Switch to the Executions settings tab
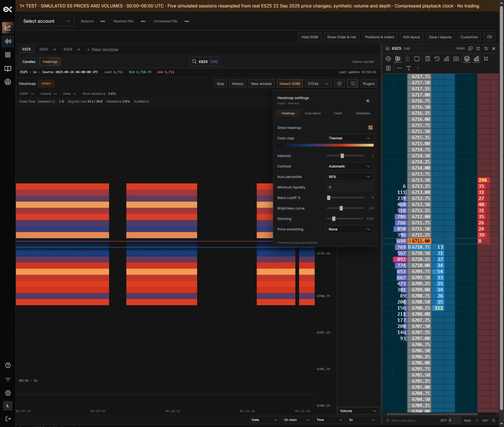 click(x=313, y=113)
